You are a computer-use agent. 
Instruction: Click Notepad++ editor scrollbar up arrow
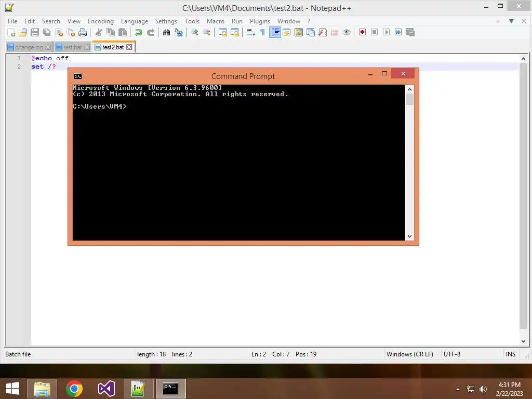(x=523, y=59)
